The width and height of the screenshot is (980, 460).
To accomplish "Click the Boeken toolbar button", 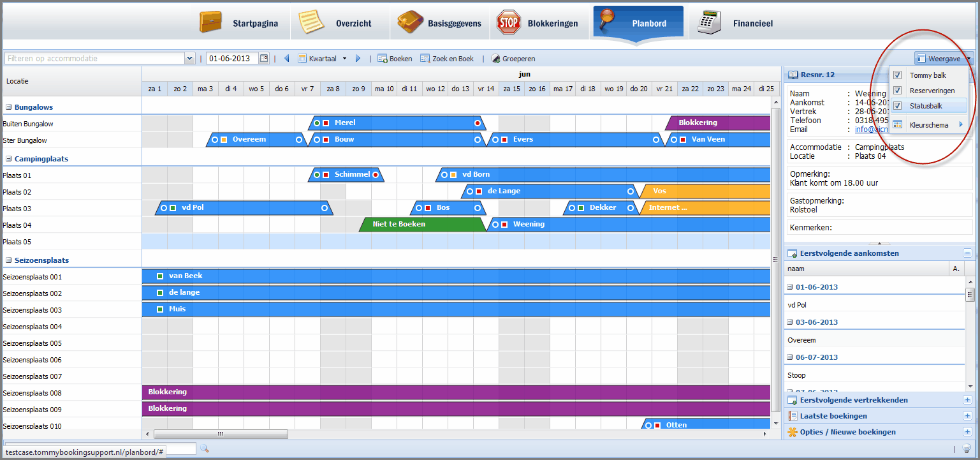I will (x=395, y=58).
